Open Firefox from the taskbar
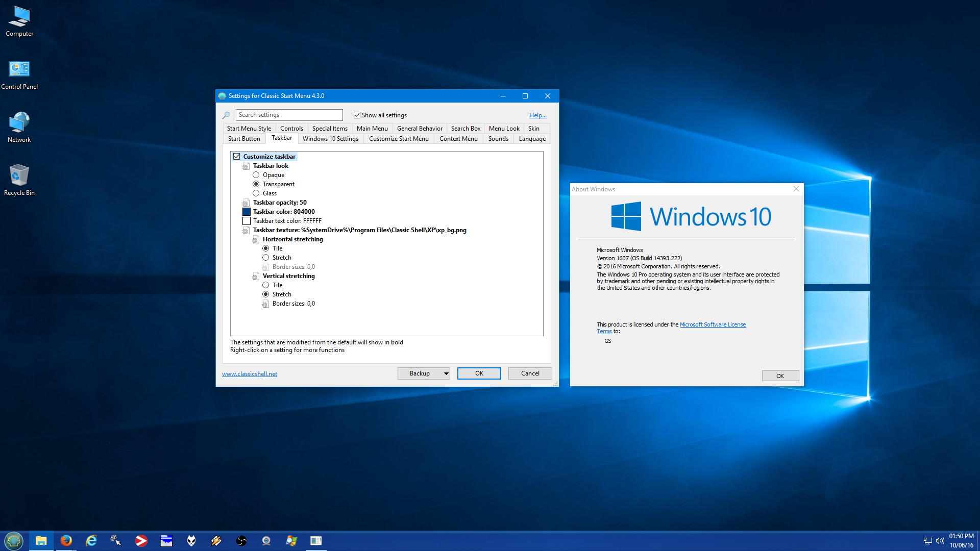The height and width of the screenshot is (551, 980). [x=66, y=540]
